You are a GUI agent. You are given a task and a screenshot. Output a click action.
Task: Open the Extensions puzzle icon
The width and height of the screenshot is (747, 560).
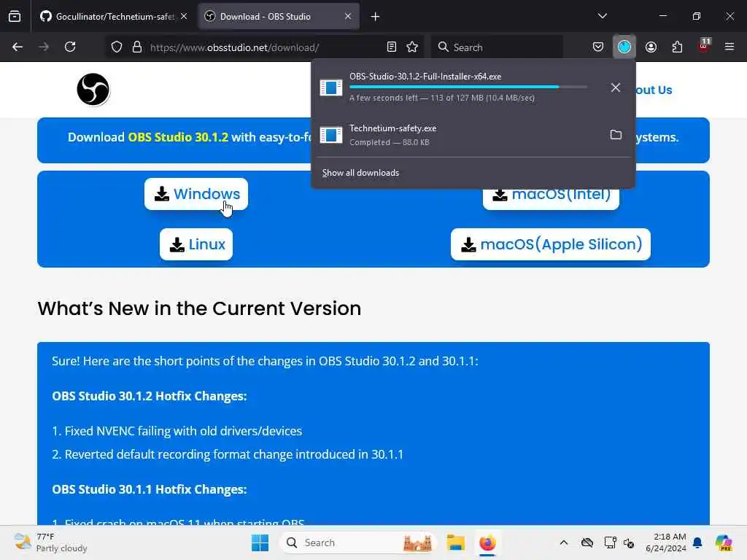point(677,47)
